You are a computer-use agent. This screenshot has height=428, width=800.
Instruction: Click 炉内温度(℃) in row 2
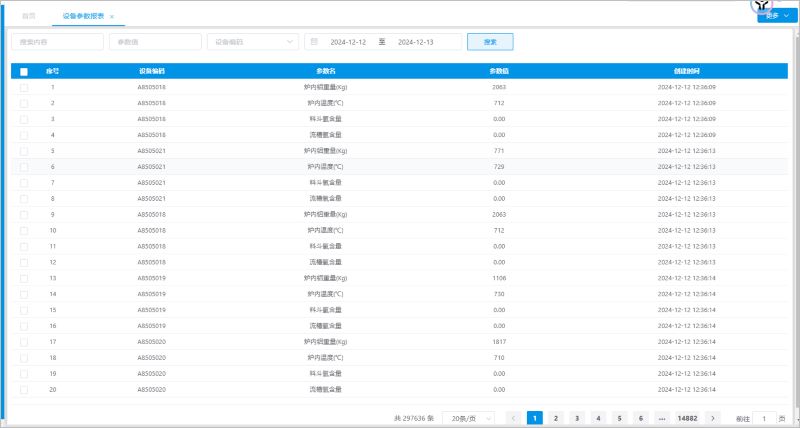pos(326,103)
